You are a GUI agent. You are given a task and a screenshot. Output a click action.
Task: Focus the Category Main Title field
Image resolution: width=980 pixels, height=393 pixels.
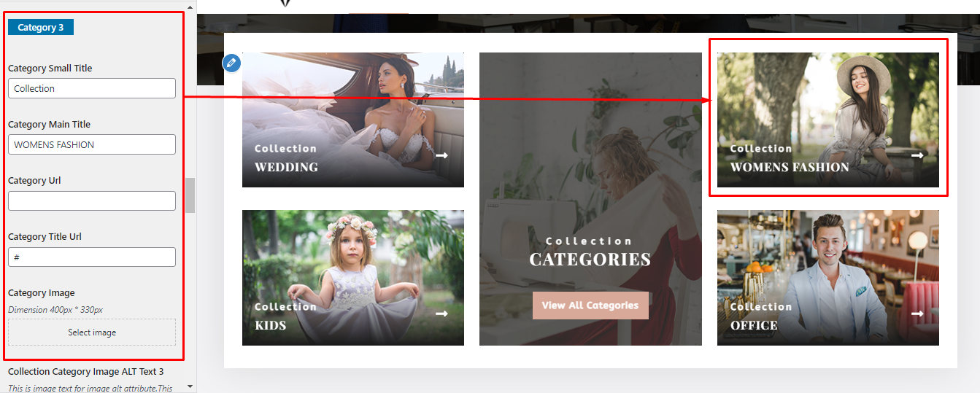coord(92,144)
